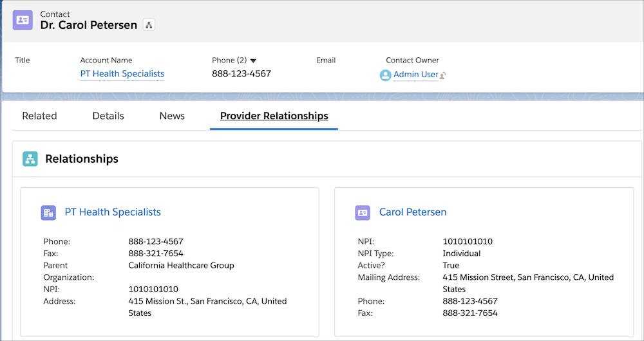Click the Email field label
This screenshot has height=341, width=644.
[x=326, y=60]
